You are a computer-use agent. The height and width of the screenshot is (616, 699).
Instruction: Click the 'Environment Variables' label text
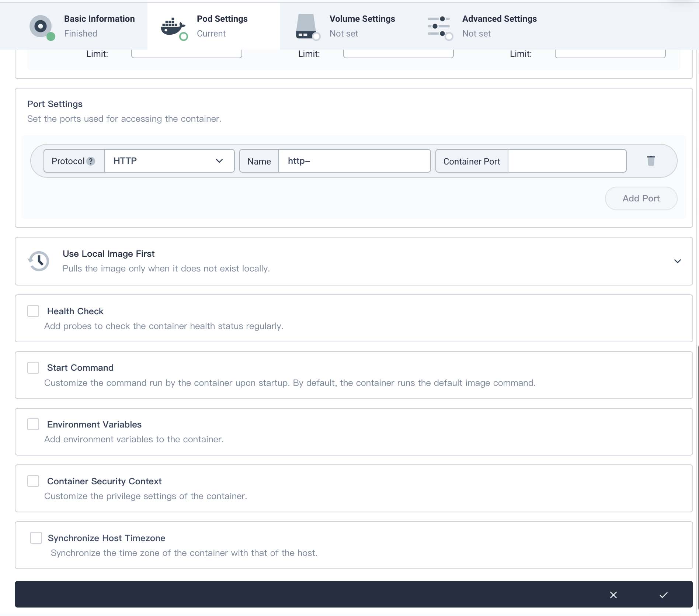click(x=94, y=425)
